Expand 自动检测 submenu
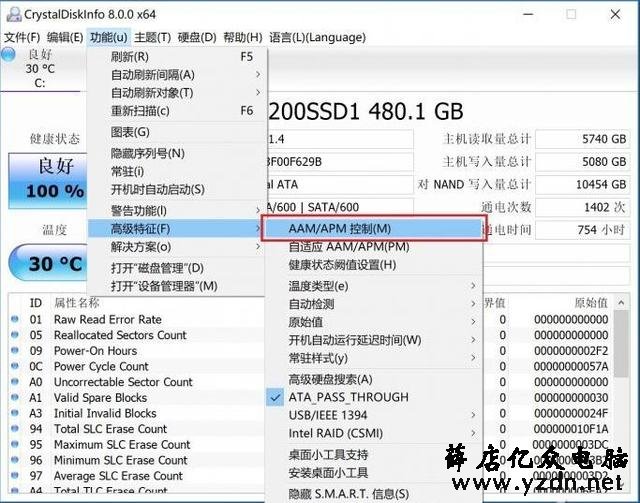The image size is (640, 503). 373,304
